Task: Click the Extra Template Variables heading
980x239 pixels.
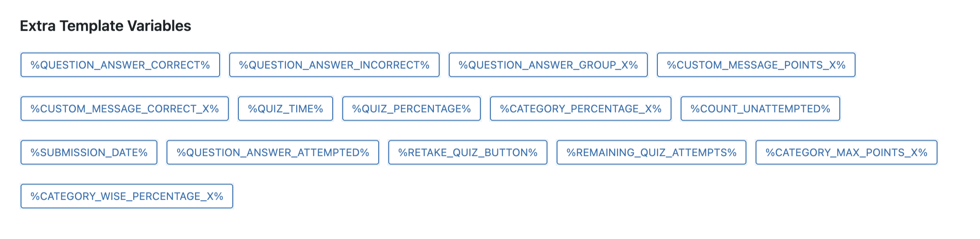Action: coord(106,26)
